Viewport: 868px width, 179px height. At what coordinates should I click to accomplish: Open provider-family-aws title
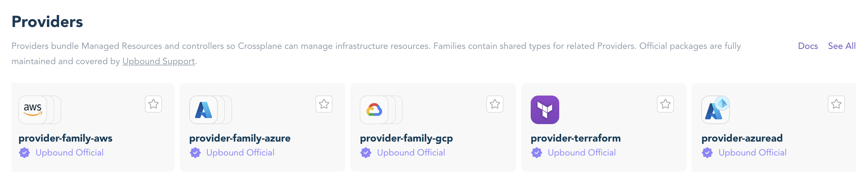point(65,138)
